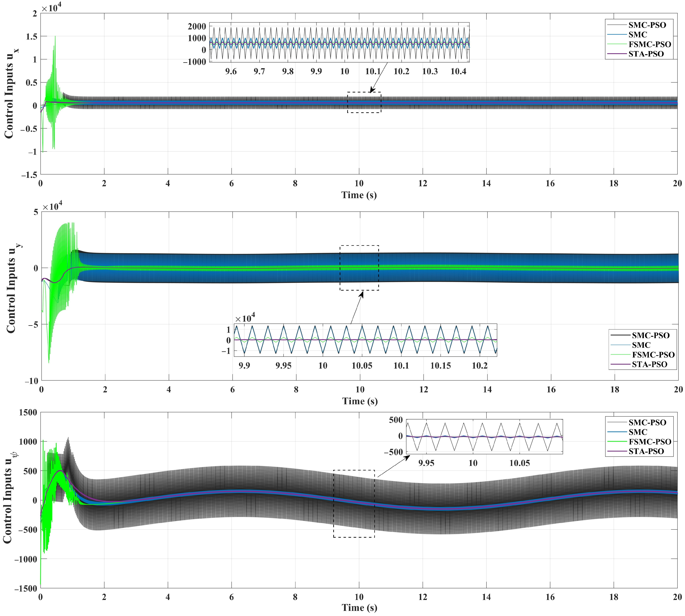Click the top plot's inset zoom graph
Image resolution: width=685 pixels, height=616 pixels.
339,42
